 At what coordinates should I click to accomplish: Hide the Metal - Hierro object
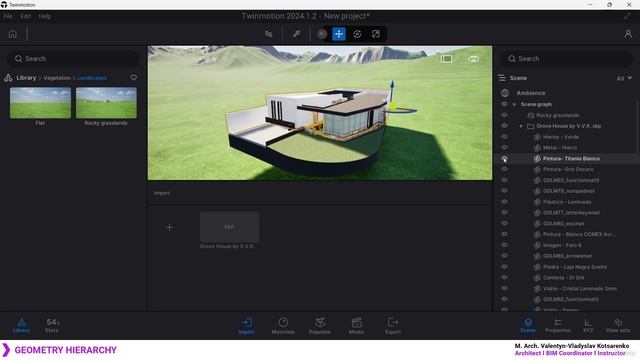pos(504,147)
